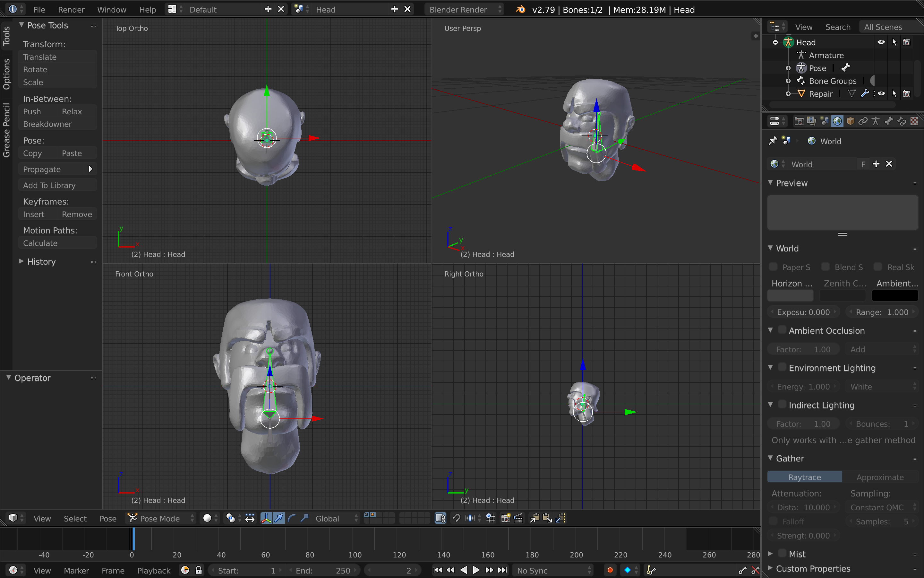Viewport: 924px width, 578px height.
Task: Toggle visibility eye for Head object
Action: pyautogui.click(x=881, y=42)
